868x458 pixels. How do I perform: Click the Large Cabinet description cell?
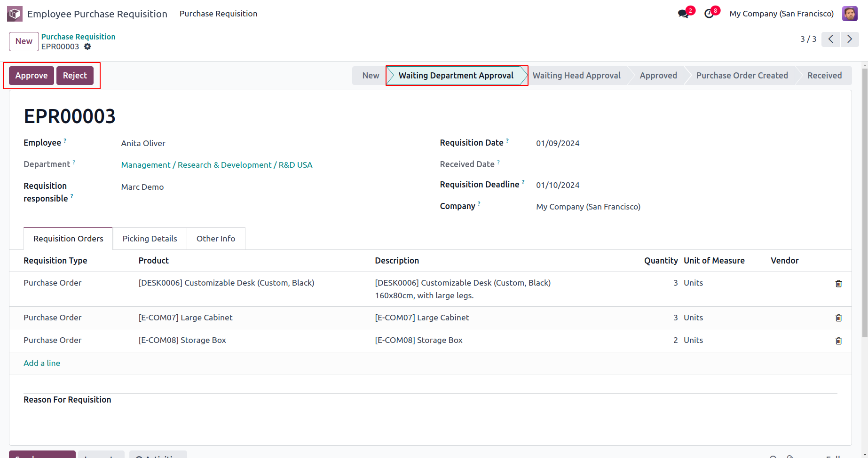click(422, 318)
